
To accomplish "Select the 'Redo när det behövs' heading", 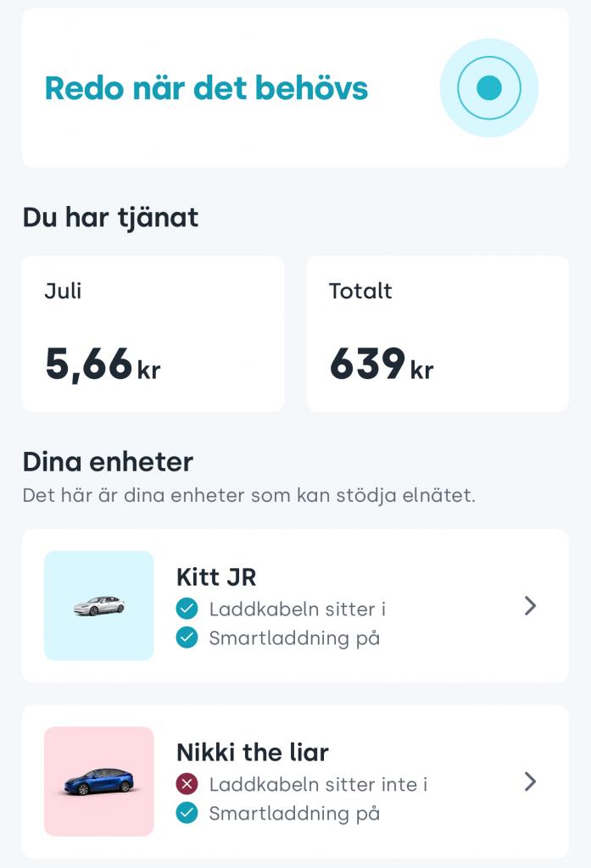I will (206, 88).
